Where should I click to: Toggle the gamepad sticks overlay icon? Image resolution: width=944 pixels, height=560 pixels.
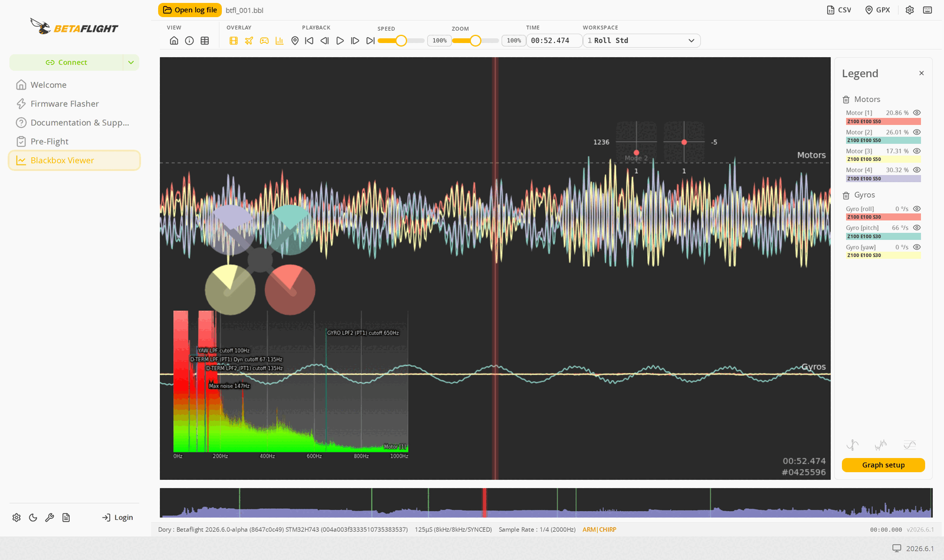264,41
